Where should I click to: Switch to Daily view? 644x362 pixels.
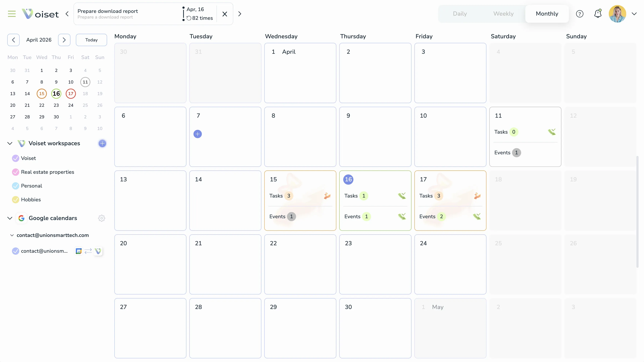coord(460,14)
